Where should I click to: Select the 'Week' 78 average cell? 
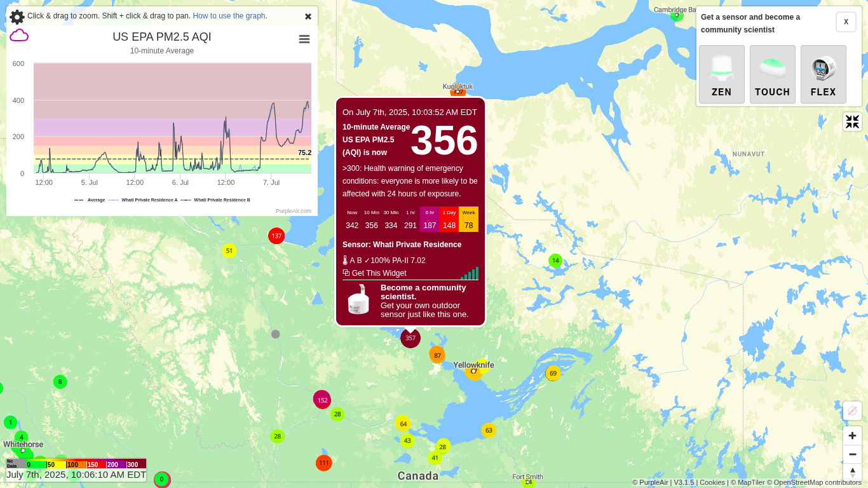469,219
